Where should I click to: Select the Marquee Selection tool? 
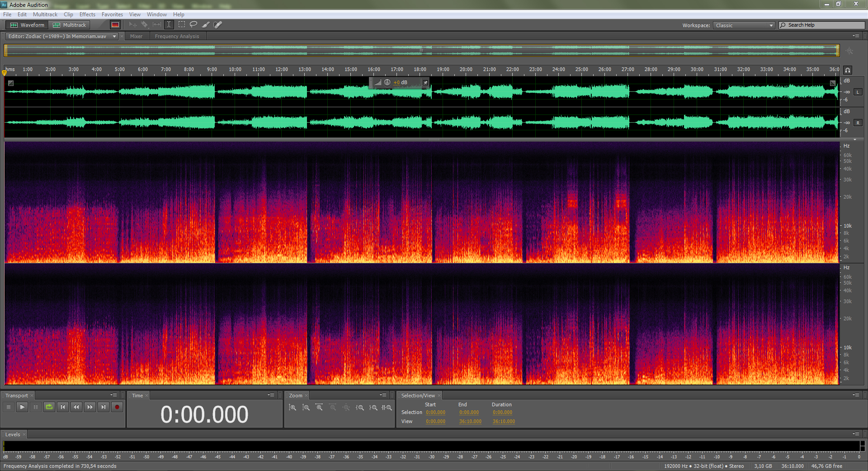coord(182,24)
